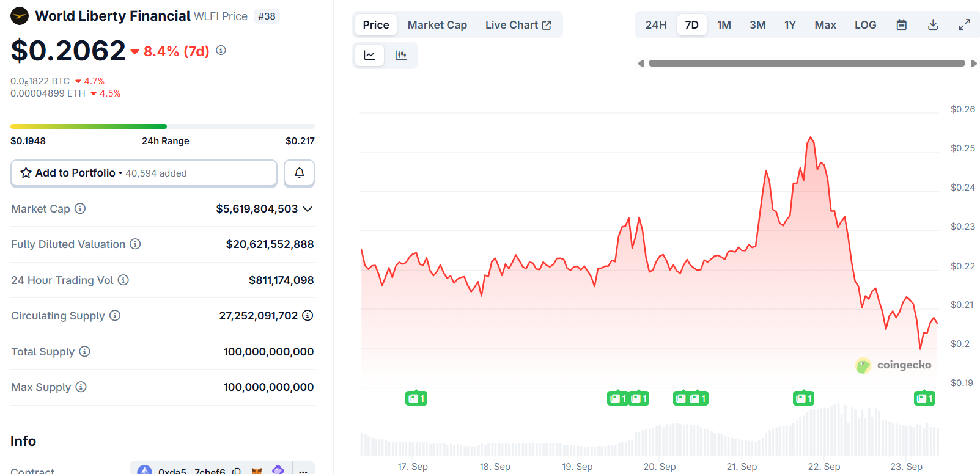The image size is (980, 474).
Task: Click the $0.1948 24h low value
Action: (x=28, y=141)
